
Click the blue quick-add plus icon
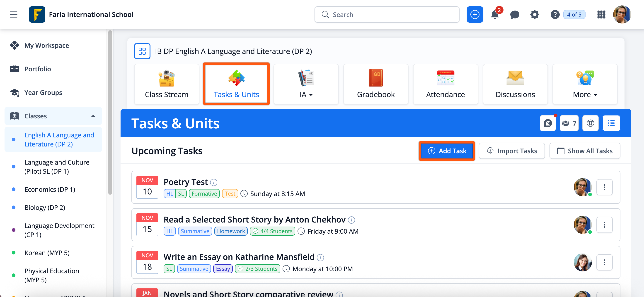coord(475,15)
